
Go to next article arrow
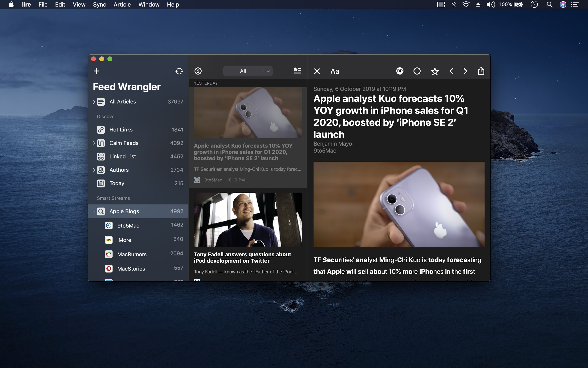(x=465, y=71)
